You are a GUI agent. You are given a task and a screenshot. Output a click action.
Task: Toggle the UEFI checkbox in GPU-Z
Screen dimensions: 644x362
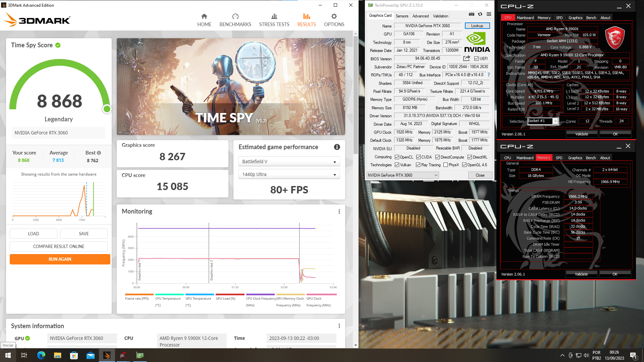[x=476, y=58]
